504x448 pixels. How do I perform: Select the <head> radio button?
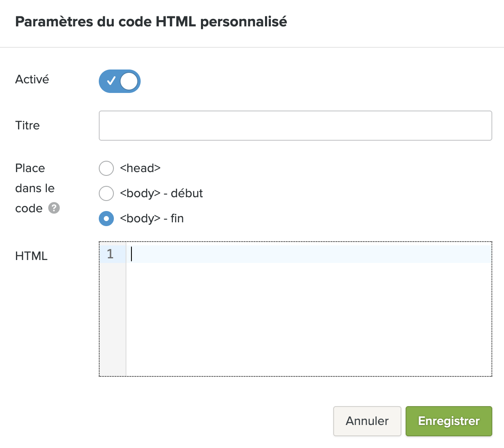106,168
